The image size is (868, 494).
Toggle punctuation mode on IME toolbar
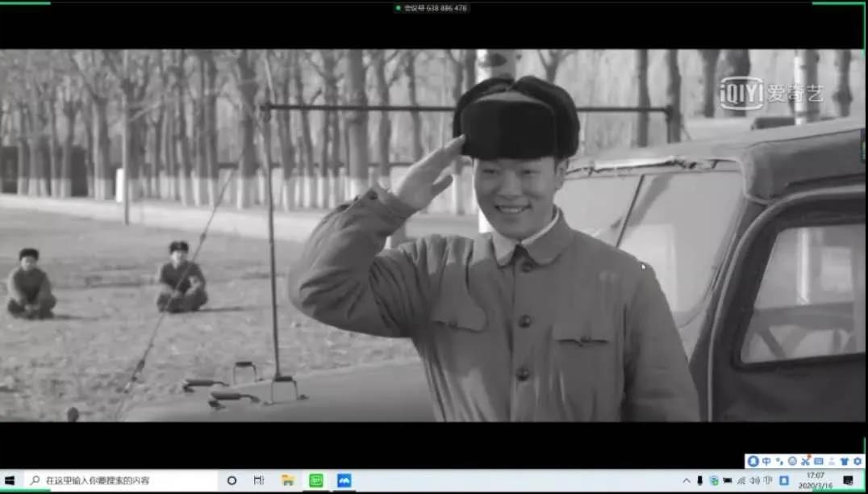pyautogui.click(x=779, y=461)
